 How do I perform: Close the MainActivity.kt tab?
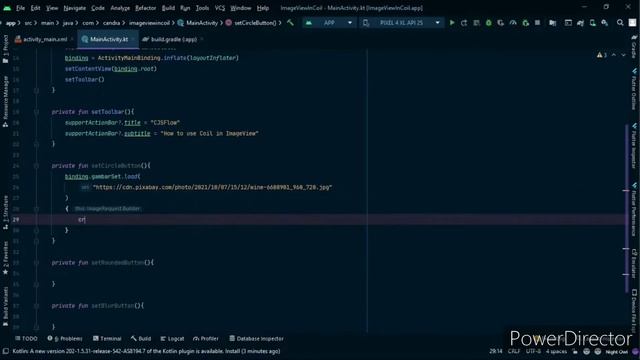[133, 40]
